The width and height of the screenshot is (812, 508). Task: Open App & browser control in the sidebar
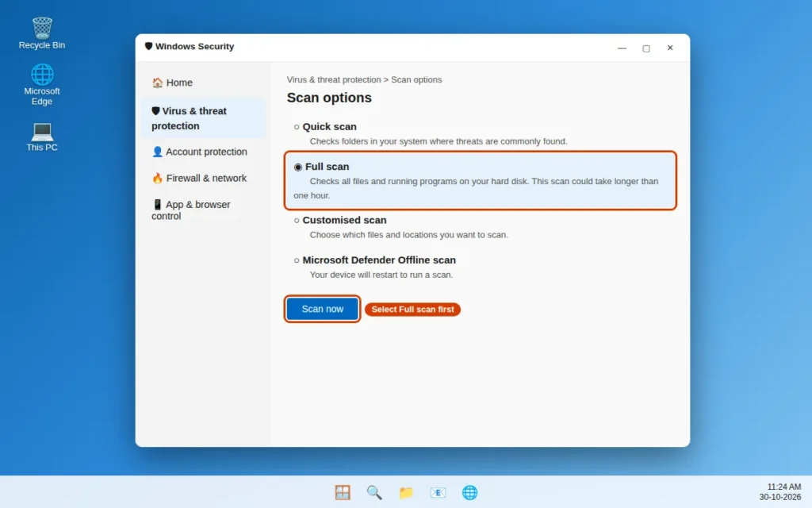click(x=203, y=210)
